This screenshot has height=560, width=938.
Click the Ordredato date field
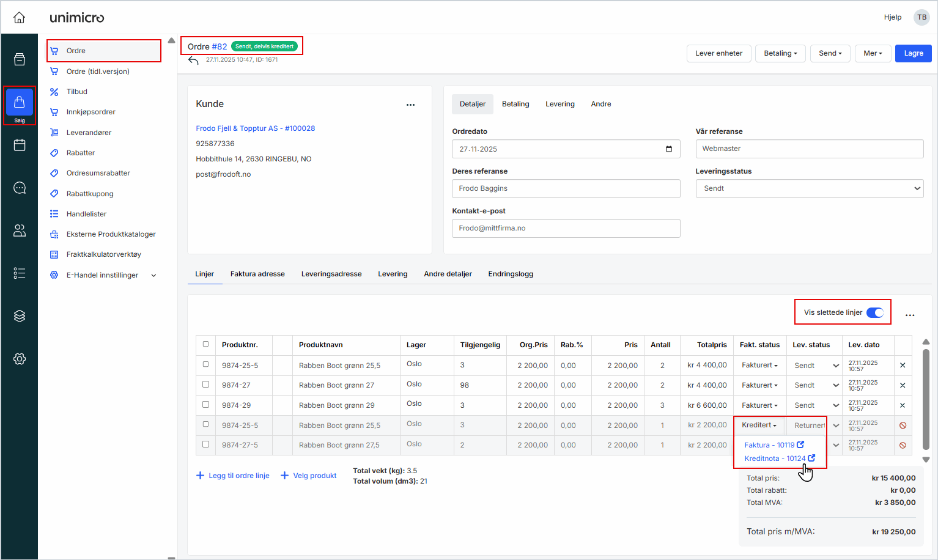click(x=566, y=149)
